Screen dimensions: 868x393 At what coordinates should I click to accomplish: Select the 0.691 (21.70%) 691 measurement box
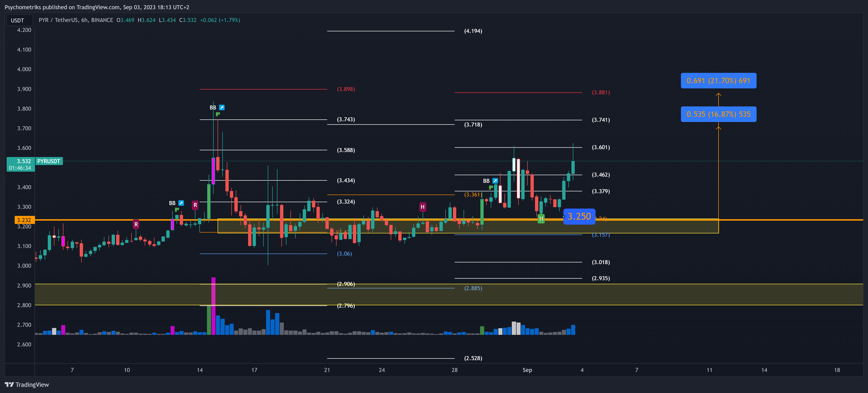click(718, 81)
